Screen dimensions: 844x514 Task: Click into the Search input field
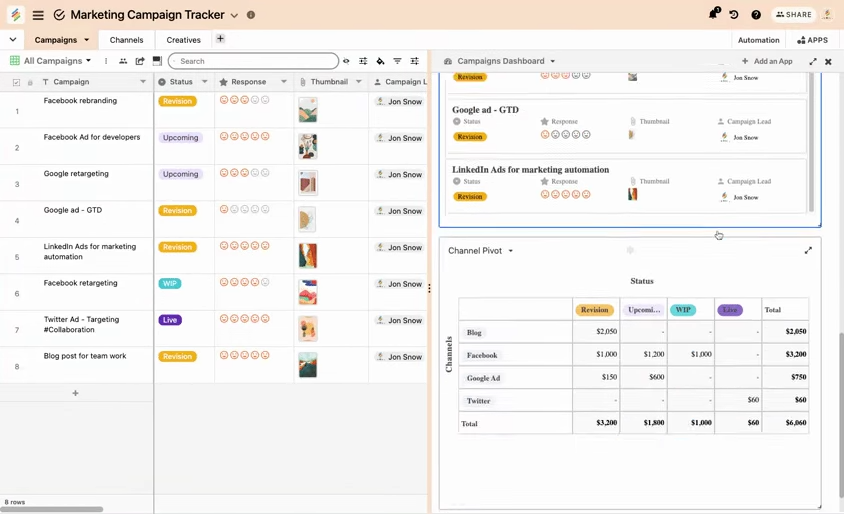[253, 61]
